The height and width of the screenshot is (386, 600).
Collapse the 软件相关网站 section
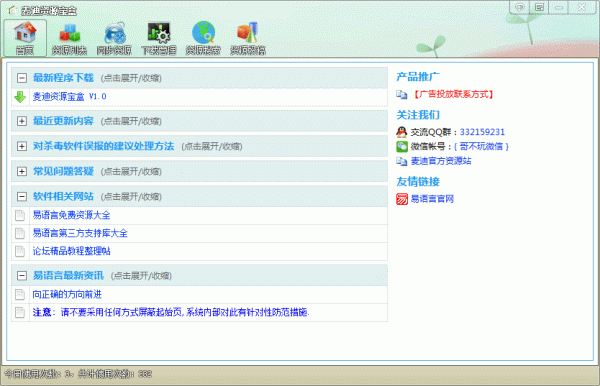(x=22, y=197)
